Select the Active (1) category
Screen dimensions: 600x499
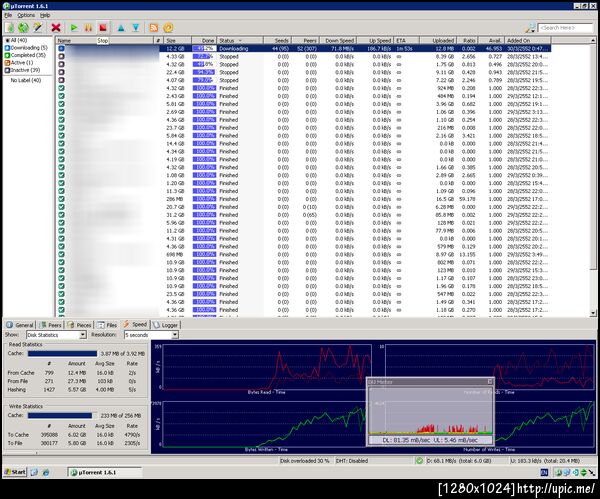[x=19, y=62]
